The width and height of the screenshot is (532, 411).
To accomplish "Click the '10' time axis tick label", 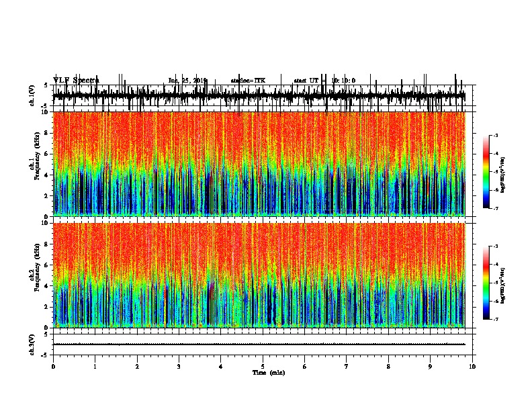I will tap(472, 367).
